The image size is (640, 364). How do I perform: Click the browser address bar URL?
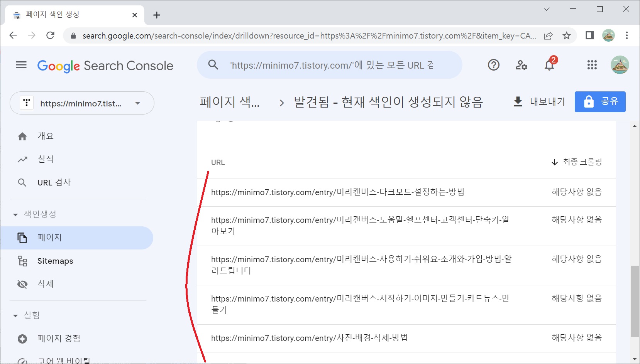(x=309, y=36)
